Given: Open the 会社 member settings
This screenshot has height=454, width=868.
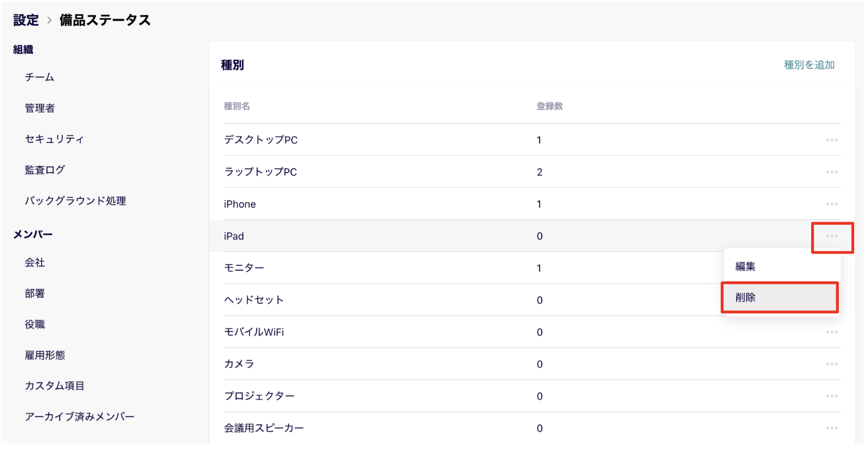Looking at the screenshot, I should [x=35, y=262].
